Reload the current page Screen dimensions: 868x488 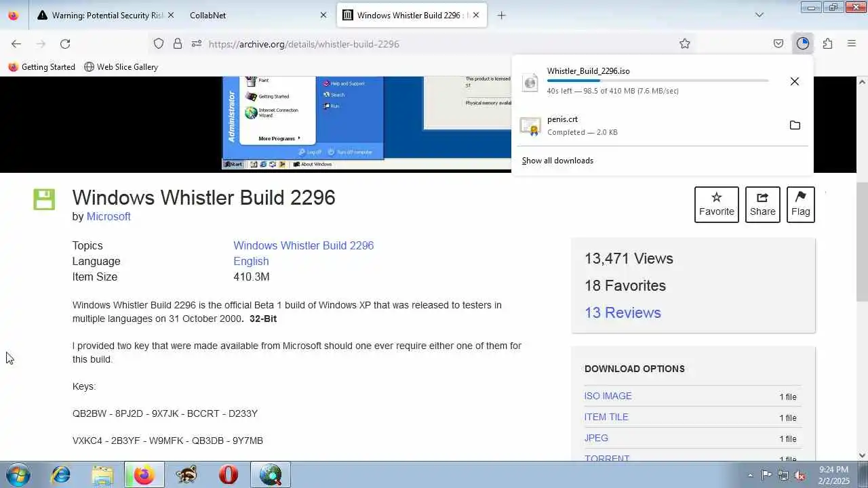(65, 43)
